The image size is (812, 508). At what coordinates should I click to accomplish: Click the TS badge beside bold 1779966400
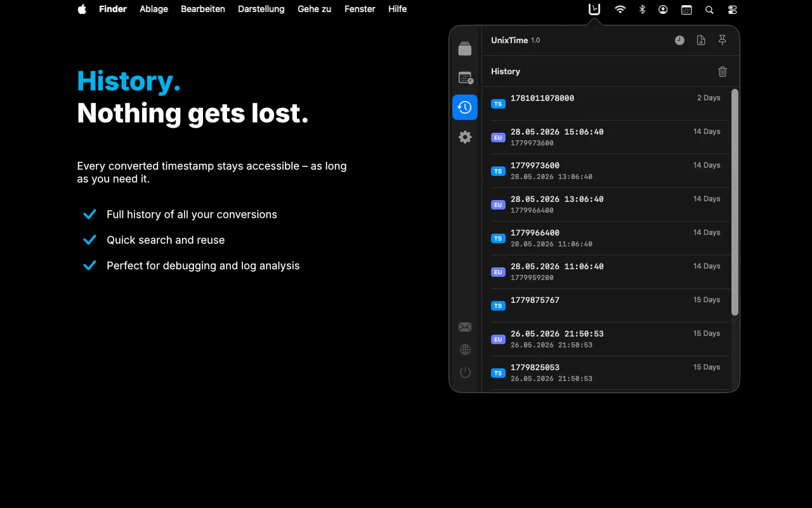[498, 238]
